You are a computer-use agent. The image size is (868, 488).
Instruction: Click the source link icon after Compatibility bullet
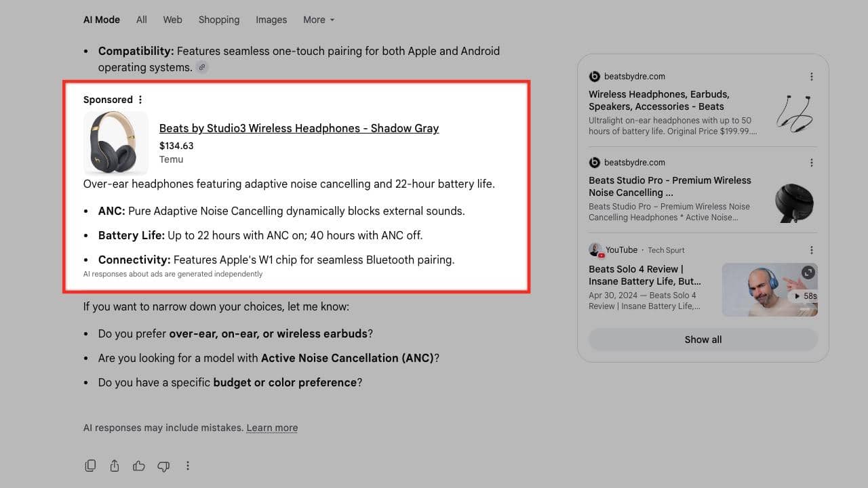(202, 67)
